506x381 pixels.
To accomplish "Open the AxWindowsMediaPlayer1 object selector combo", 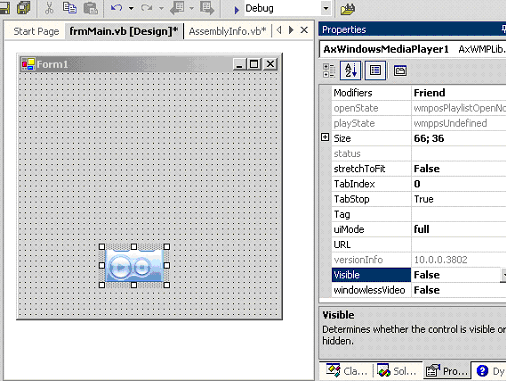I will 413,49.
